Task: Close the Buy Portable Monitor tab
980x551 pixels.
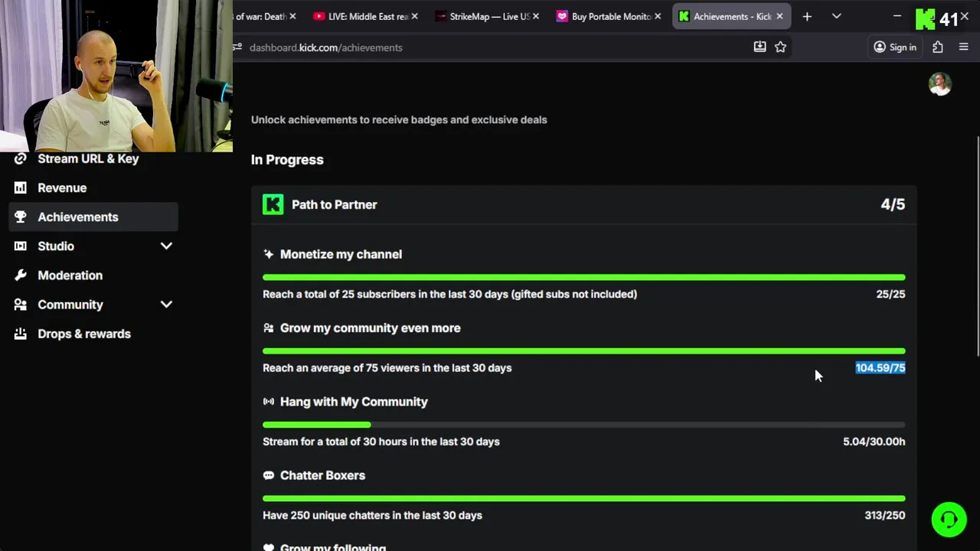Action: (x=658, y=16)
